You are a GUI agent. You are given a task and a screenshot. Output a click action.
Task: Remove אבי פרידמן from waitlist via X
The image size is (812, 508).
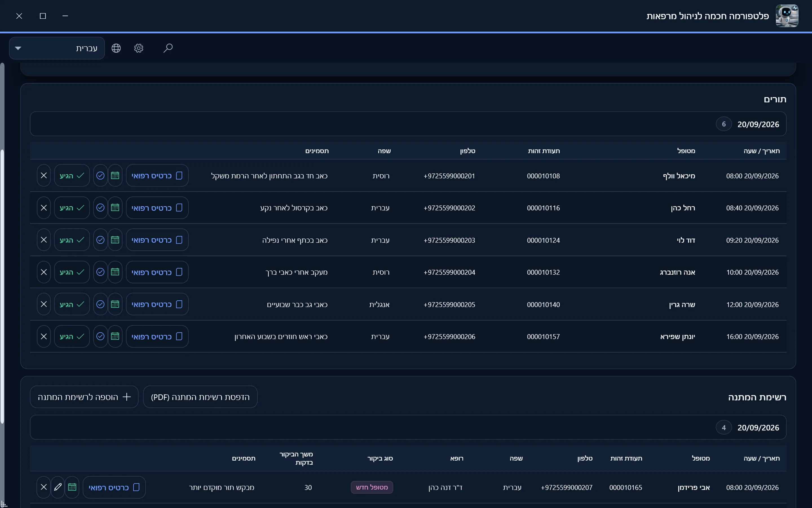pyautogui.click(x=44, y=487)
